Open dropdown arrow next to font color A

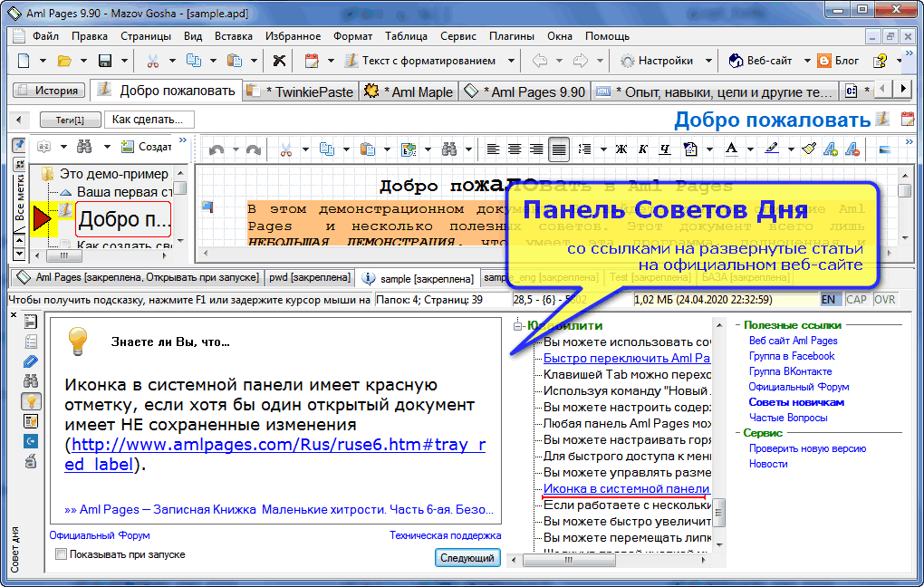click(750, 149)
